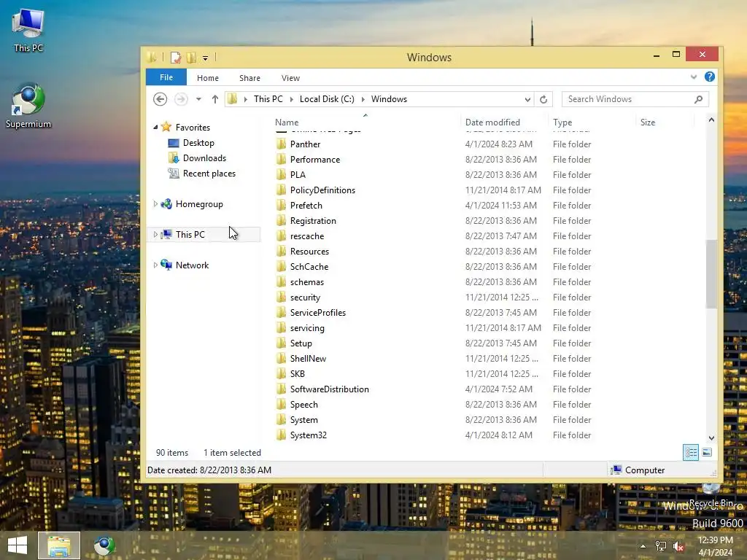The height and width of the screenshot is (560, 747).
Task: Click the muted volume tray icon
Action: (678, 546)
